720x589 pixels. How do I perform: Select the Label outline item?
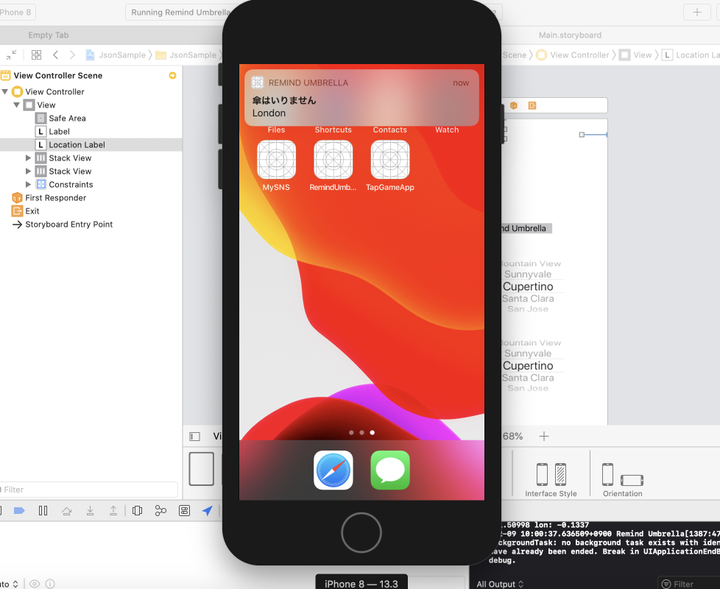point(59,131)
